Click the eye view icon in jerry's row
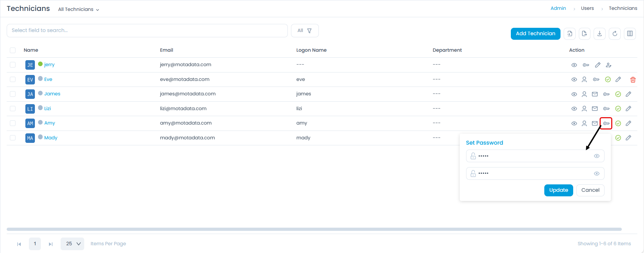This screenshot has width=644, height=253. click(x=574, y=65)
